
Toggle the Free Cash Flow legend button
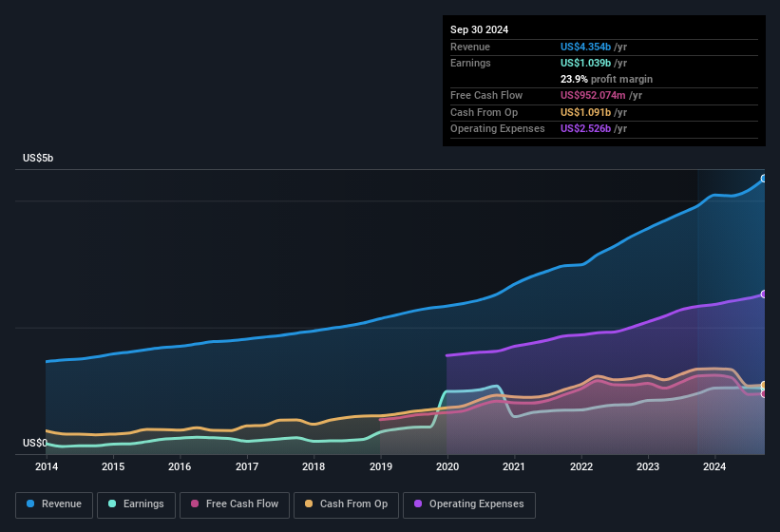[x=235, y=505]
